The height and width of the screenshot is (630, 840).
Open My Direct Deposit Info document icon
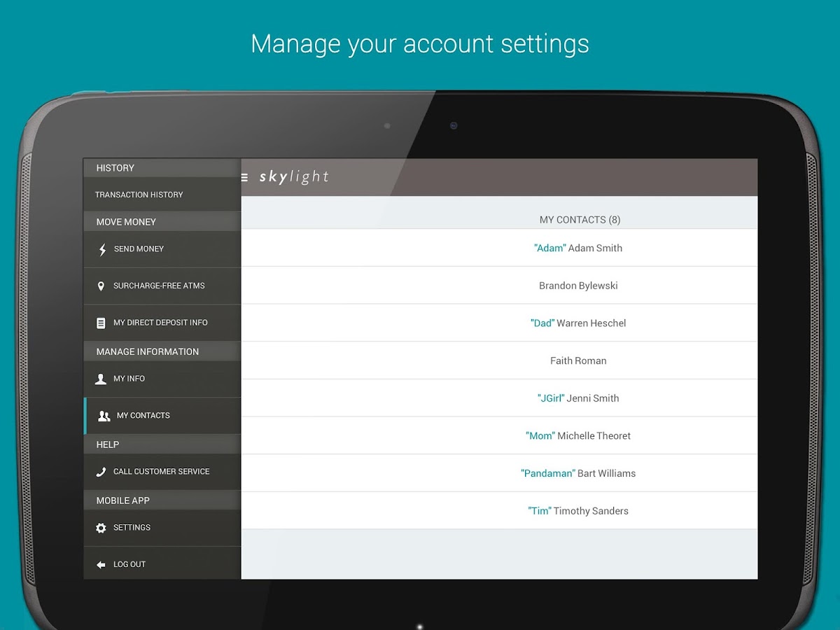[101, 323]
